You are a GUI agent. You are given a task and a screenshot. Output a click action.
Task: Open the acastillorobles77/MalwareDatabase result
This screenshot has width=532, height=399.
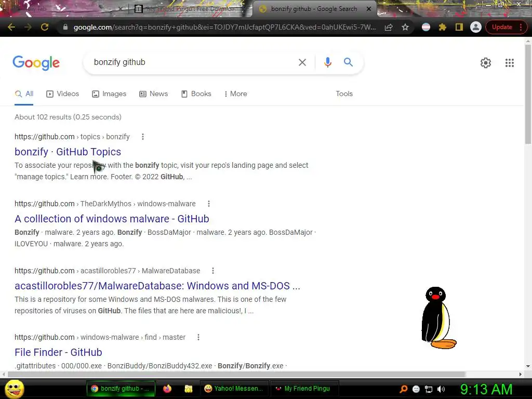157,286
